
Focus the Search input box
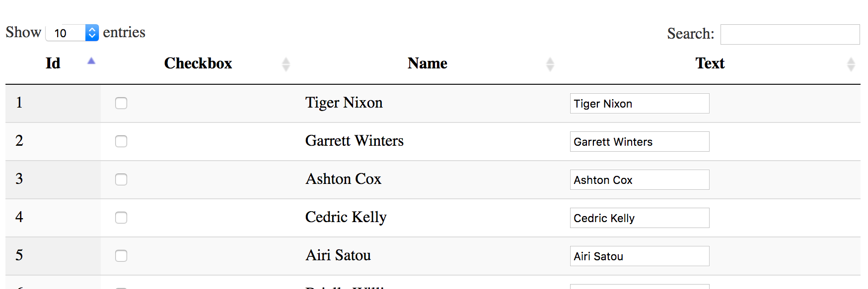(790, 34)
